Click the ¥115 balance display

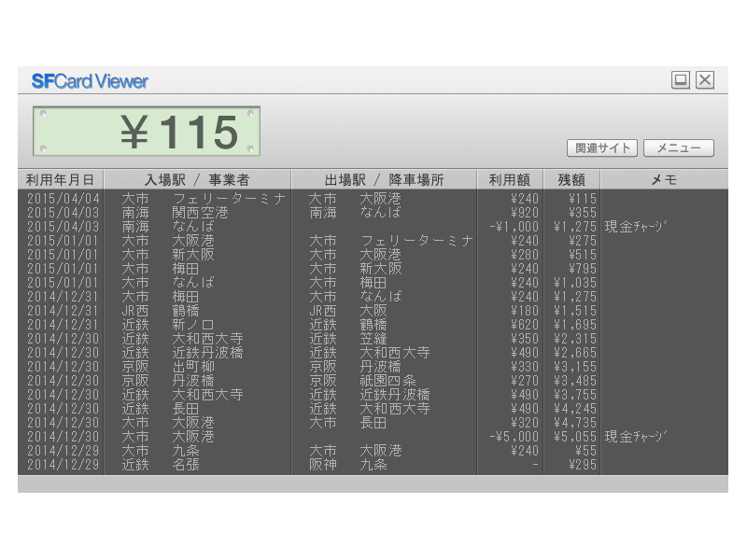[147, 132]
